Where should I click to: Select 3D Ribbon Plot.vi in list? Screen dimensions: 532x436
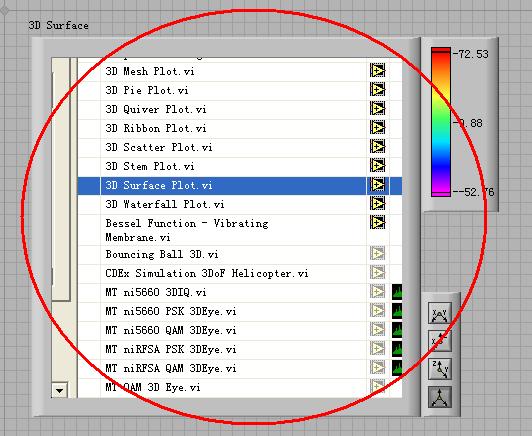tap(156, 128)
